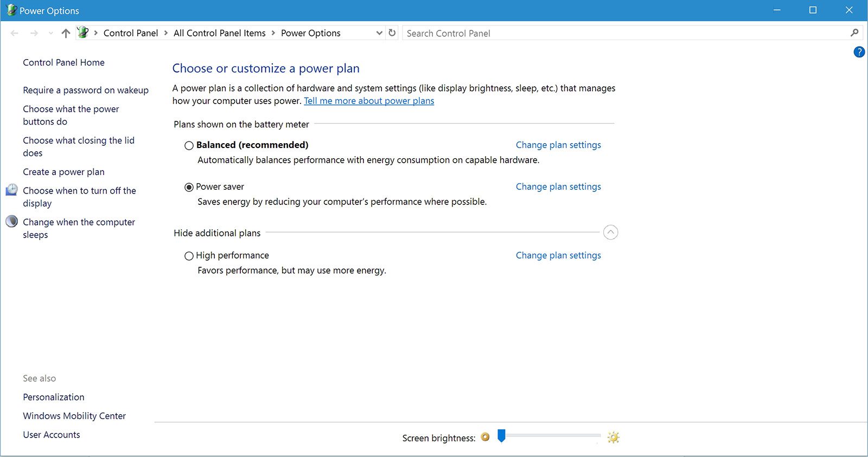
Task: Change plan settings for Power saver
Action: 558,186
